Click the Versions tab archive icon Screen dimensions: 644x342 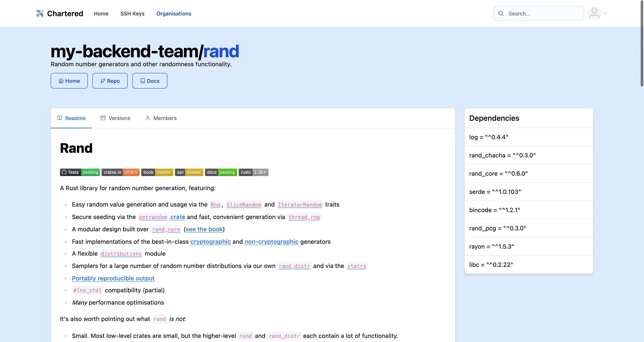coord(103,118)
